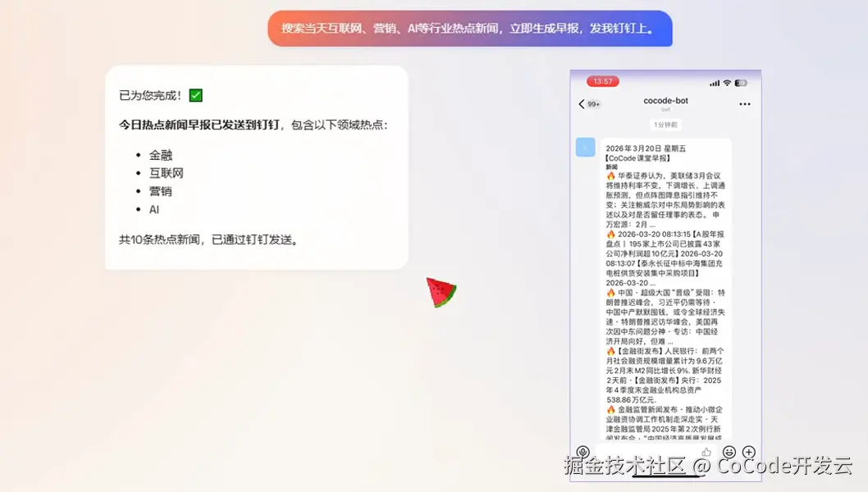The image size is (868, 492).
Task: Tap the Wi-Fi status icon
Action: click(x=726, y=82)
